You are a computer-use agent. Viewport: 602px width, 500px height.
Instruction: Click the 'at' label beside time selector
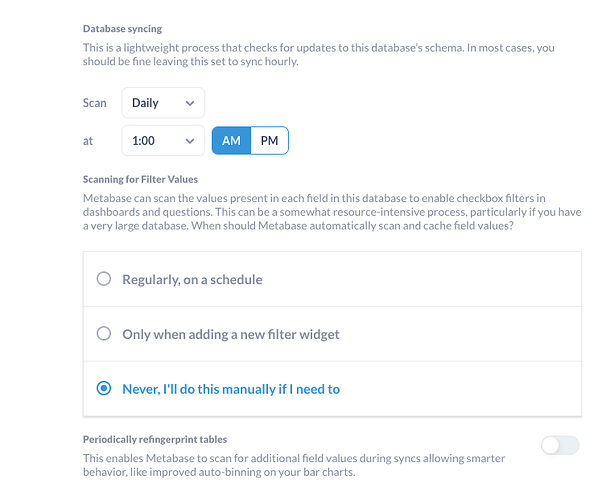point(88,141)
